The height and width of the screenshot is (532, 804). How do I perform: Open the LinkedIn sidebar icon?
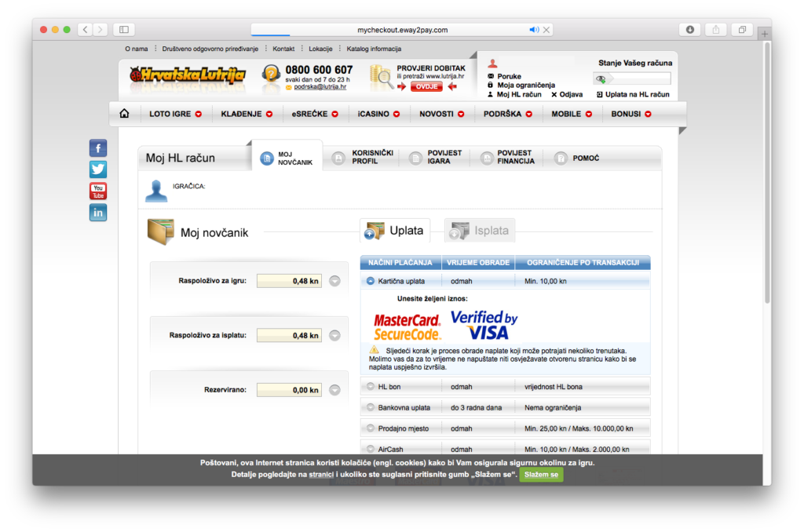[98, 213]
